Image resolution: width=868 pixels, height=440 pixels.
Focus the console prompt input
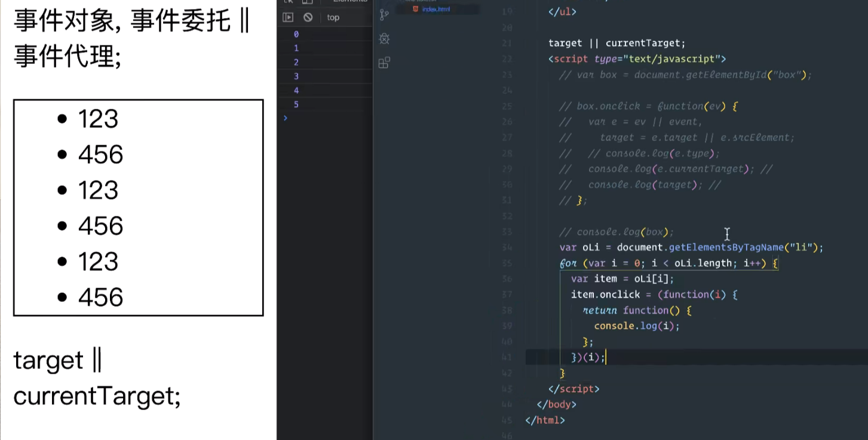coord(327,118)
